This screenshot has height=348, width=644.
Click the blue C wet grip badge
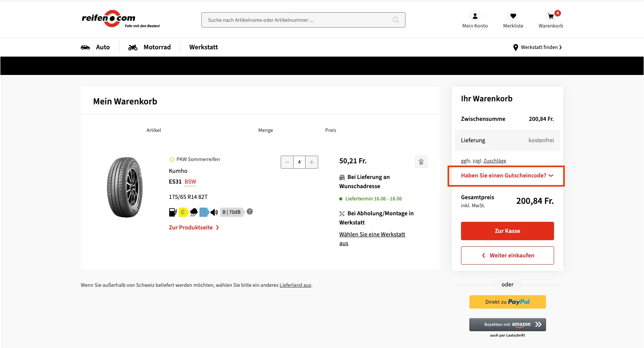(x=204, y=212)
